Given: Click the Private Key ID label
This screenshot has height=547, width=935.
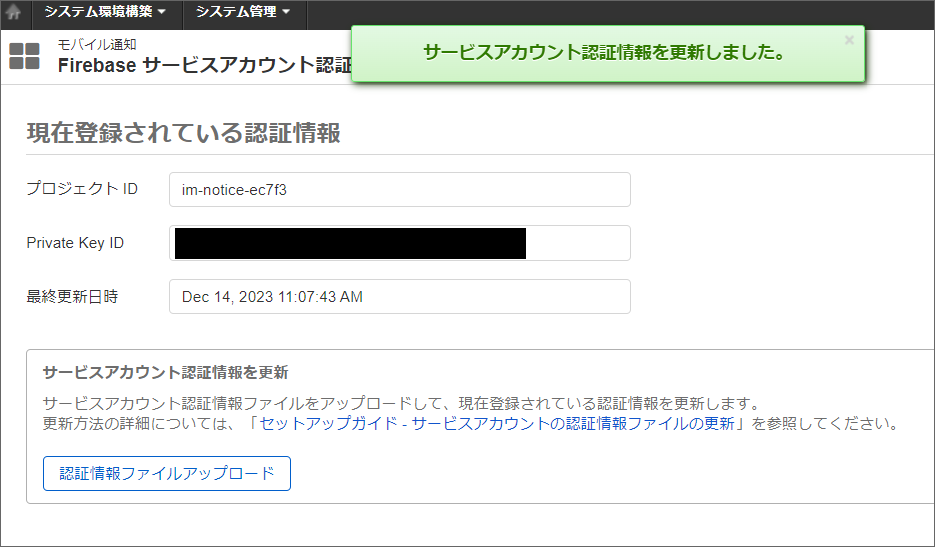Looking at the screenshot, I should tap(75, 243).
